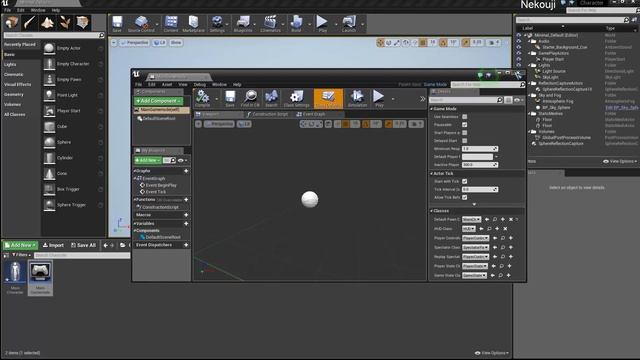This screenshot has height=360, width=640.
Task: Open Player Controller Class dropdown
Action: coord(475,238)
